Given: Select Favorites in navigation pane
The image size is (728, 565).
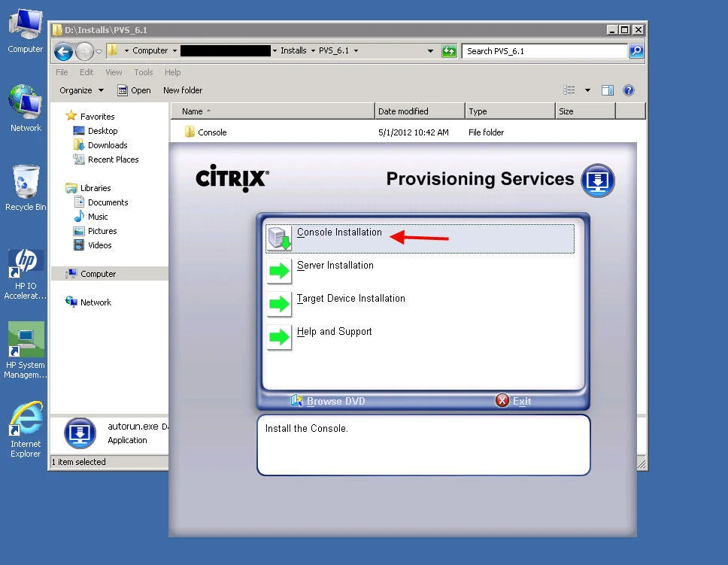Looking at the screenshot, I should click(97, 116).
